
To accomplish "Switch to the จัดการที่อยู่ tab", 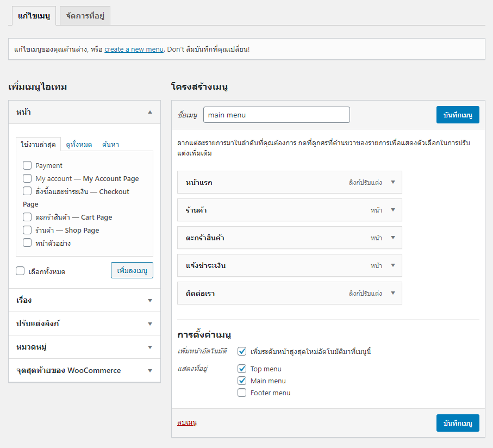I will [85, 16].
